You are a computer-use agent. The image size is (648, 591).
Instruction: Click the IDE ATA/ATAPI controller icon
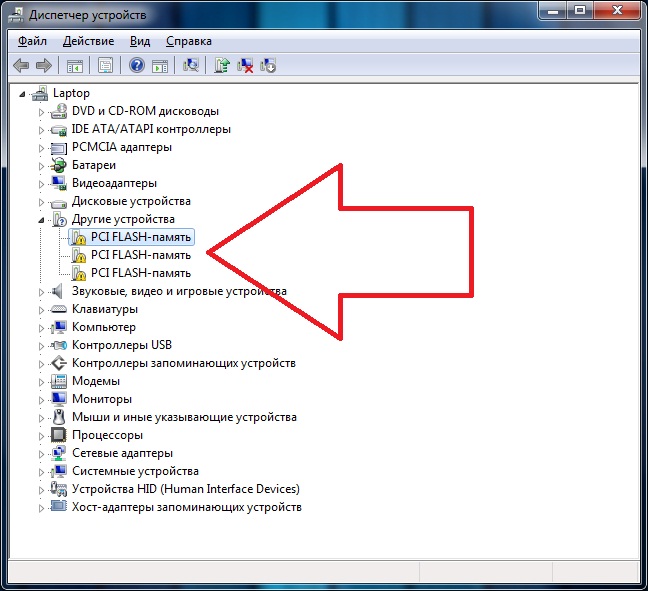point(59,130)
